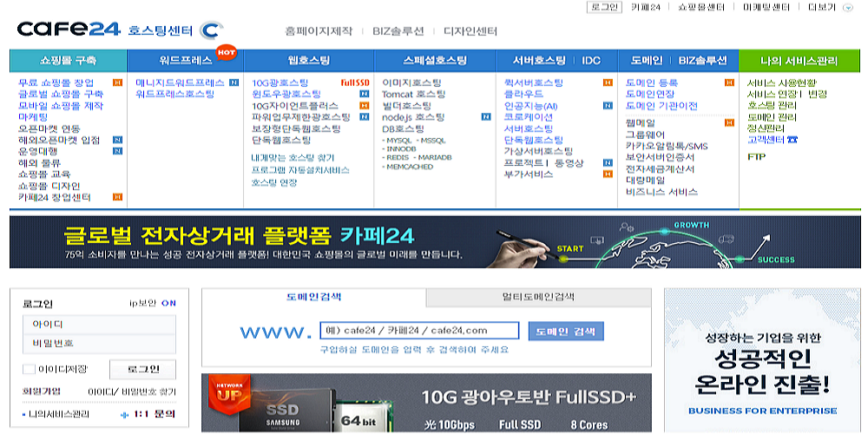The height and width of the screenshot is (434, 868).
Task: Click the badge beside 카페24 창업센터
Action: click(x=117, y=197)
